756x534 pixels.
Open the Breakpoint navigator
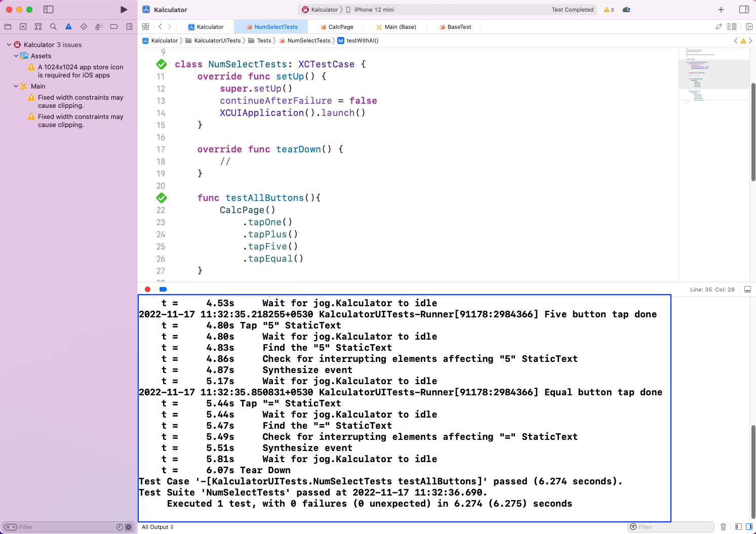(x=114, y=27)
